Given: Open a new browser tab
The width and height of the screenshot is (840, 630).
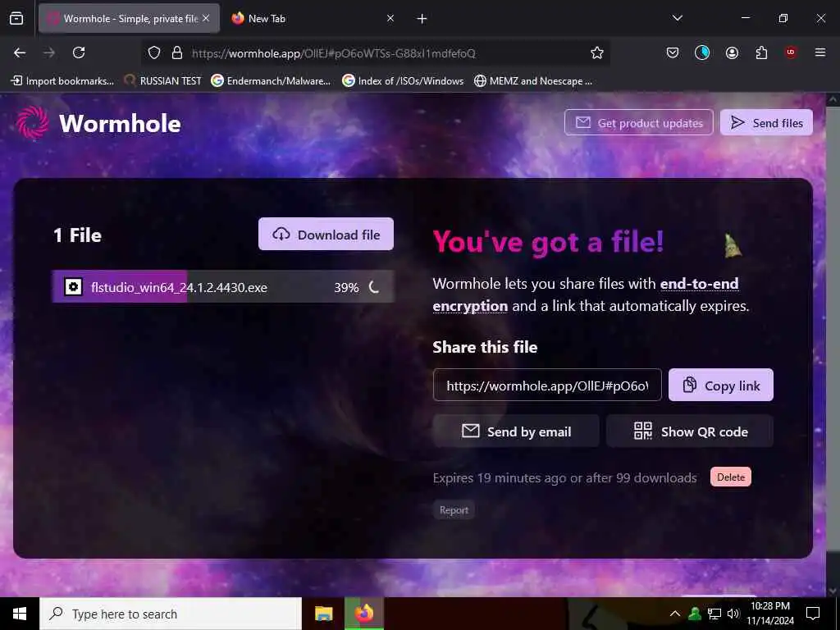Looking at the screenshot, I should pos(422,19).
